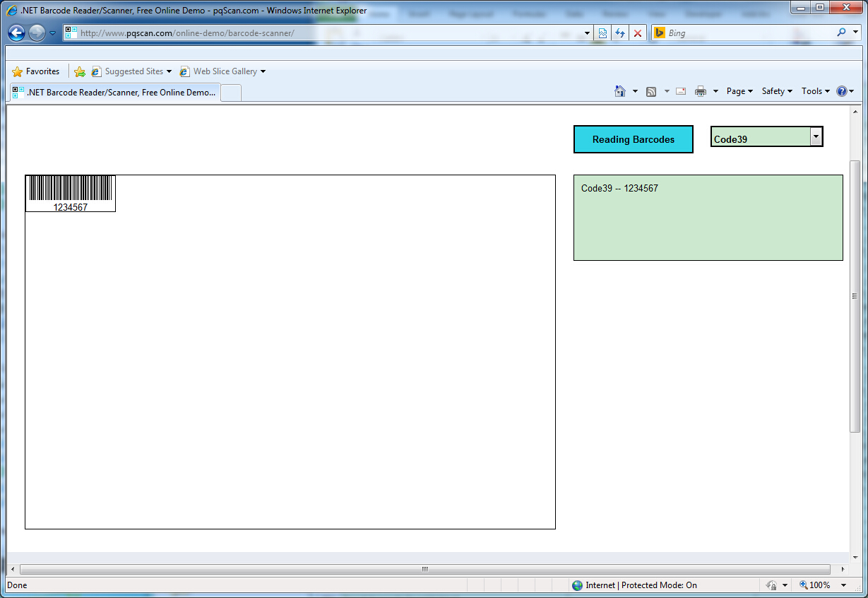
Task: Print the page using printer icon
Action: 701,91
